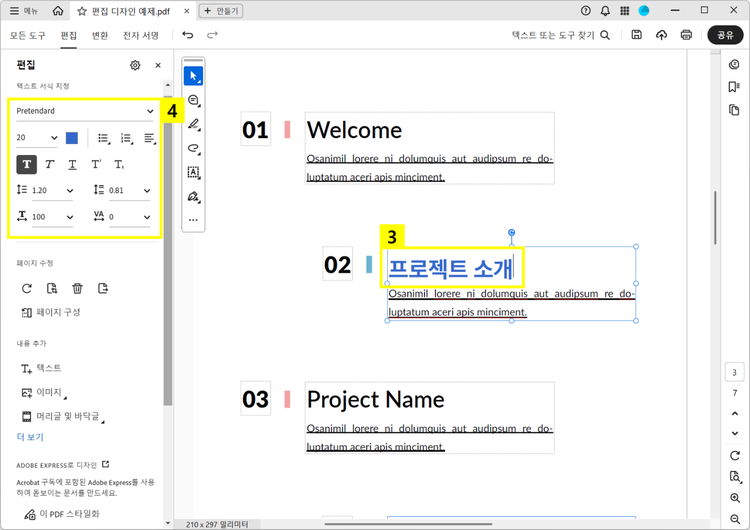Toggle subscript formatting

tap(119, 165)
